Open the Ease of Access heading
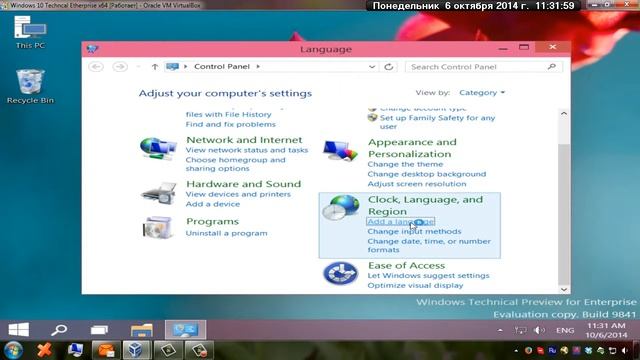640x360 pixels. [406, 265]
